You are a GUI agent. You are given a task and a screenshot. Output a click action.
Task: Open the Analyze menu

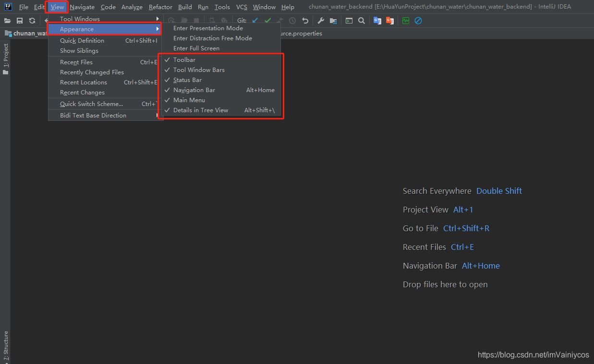click(132, 7)
